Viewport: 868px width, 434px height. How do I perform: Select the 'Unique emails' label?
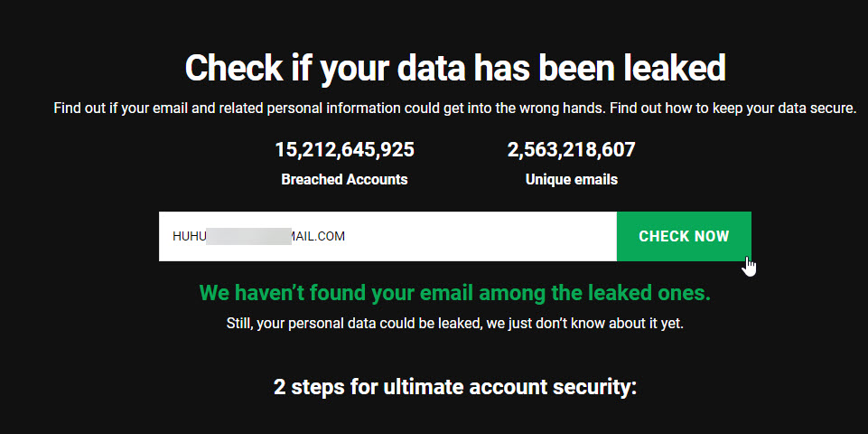point(571,179)
